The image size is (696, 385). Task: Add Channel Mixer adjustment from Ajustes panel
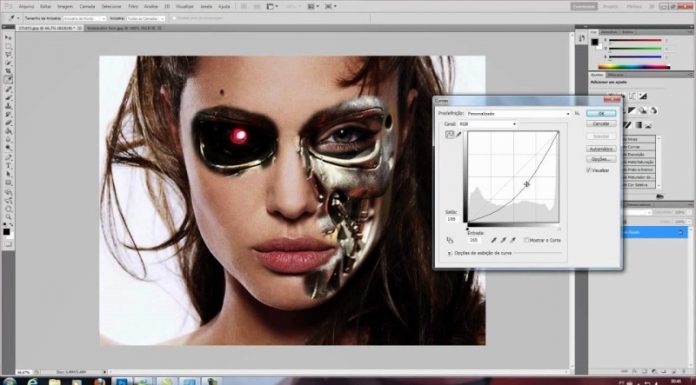click(x=653, y=110)
